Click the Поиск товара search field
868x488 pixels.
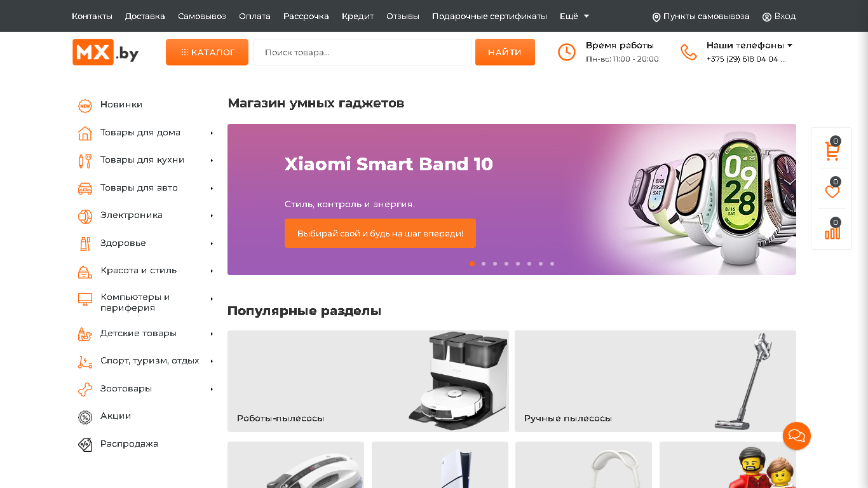point(362,52)
